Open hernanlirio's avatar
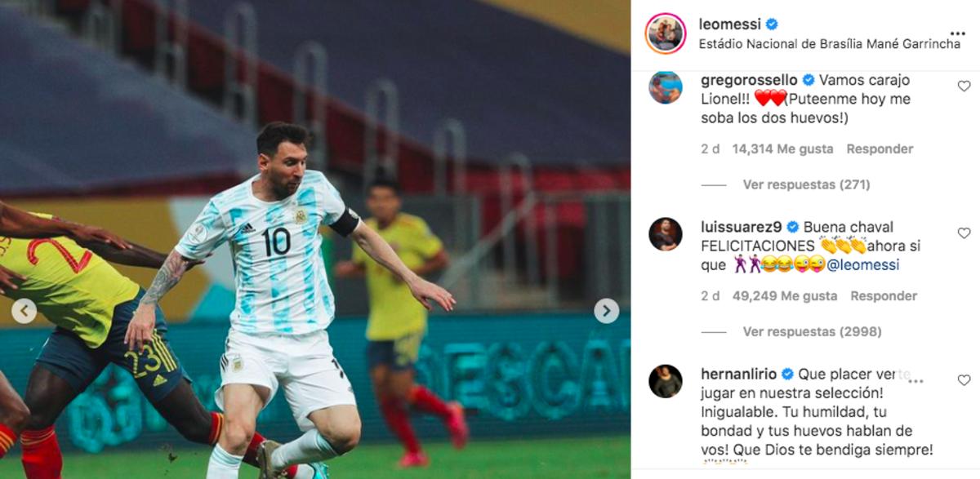This screenshot has height=479, width=980. [666, 381]
